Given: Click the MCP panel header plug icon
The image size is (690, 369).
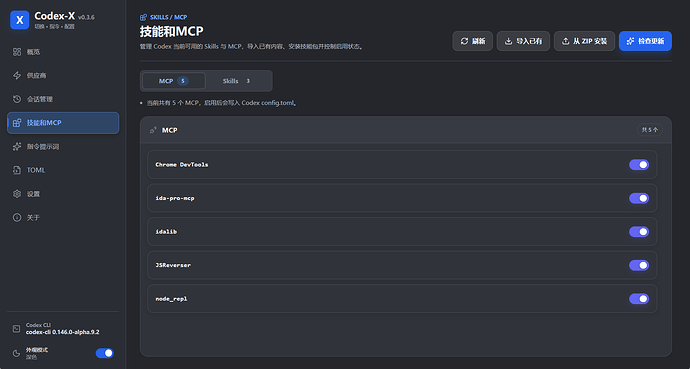Looking at the screenshot, I should 153,130.
